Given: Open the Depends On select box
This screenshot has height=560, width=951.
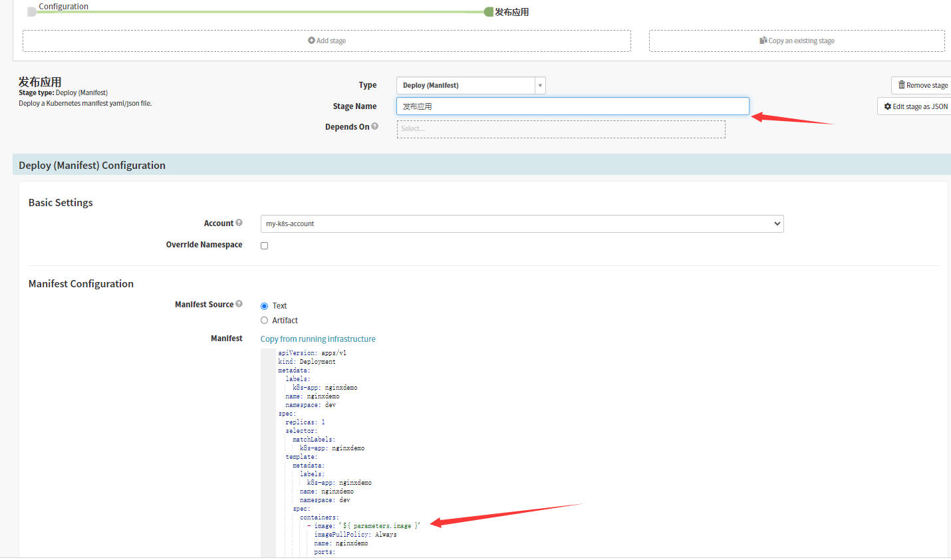Looking at the screenshot, I should (561, 129).
